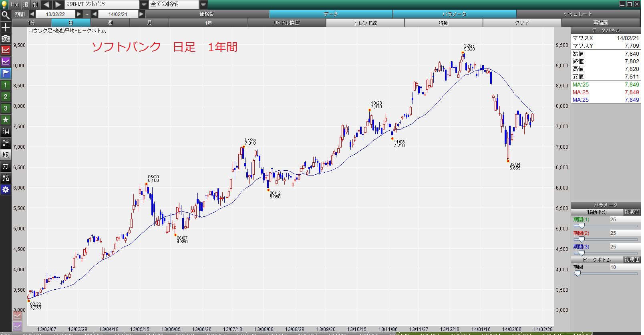Click the plus add-chart icon
The image size is (644, 335).
point(6,27)
